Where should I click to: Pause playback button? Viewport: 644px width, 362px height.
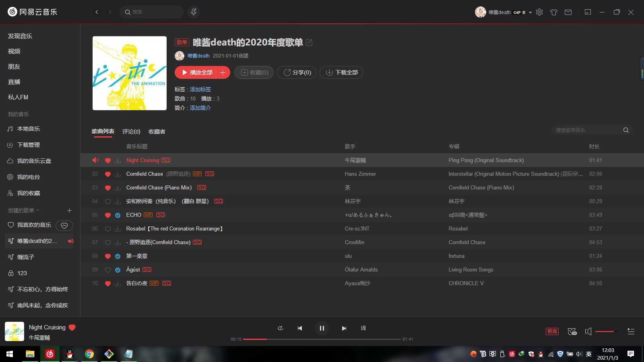pos(322,328)
